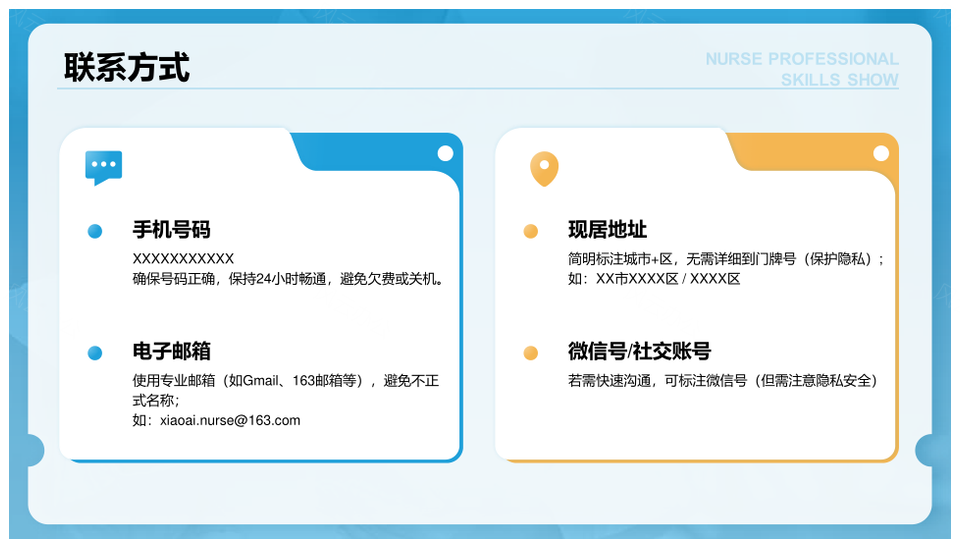Viewport: 960px width, 548px height.
Task: Select the 若需快速沟通，可标注微信号 text
Action: (x=658, y=380)
